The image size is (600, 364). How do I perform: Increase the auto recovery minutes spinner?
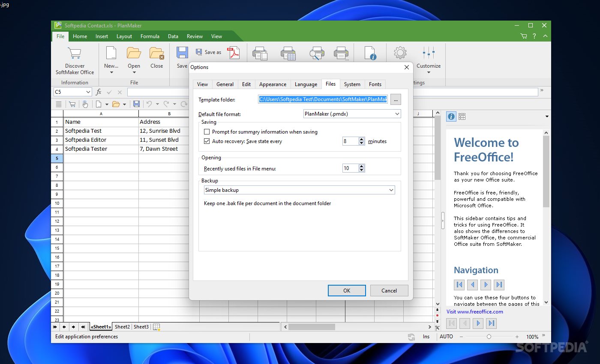362,139
